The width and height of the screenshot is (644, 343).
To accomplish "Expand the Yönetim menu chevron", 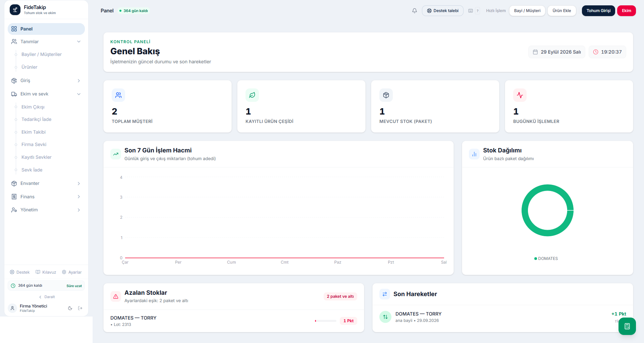I will click(x=79, y=210).
